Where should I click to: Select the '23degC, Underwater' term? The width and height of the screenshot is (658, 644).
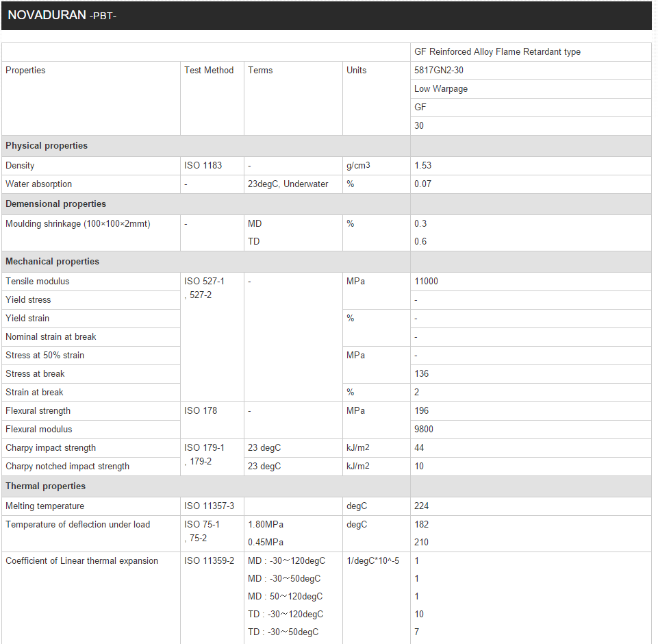[288, 184]
